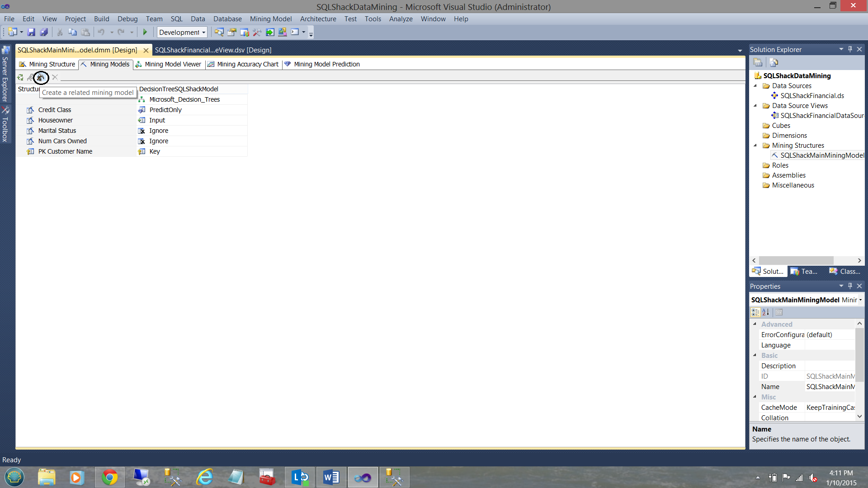The width and height of the screenshot is (868, 488).
Task: Toggle auto-hide pin on Solution Explorer
Action: coord(850,49)
